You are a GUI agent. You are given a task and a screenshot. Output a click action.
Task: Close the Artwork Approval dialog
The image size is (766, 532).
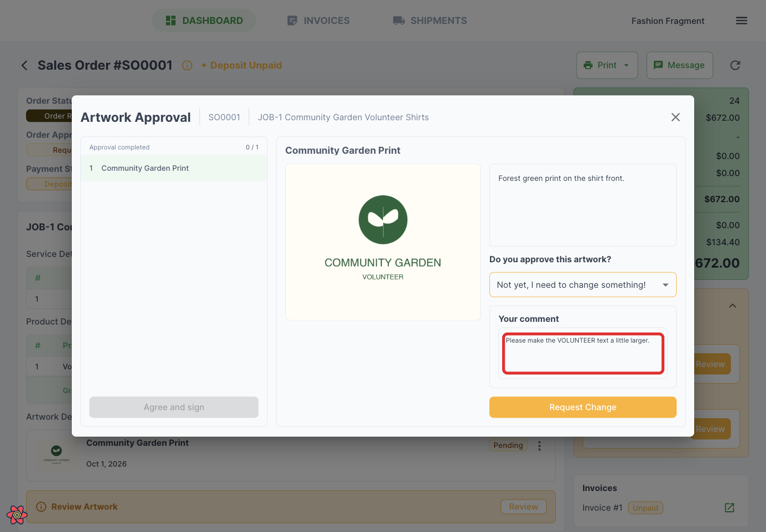[676, 117]
